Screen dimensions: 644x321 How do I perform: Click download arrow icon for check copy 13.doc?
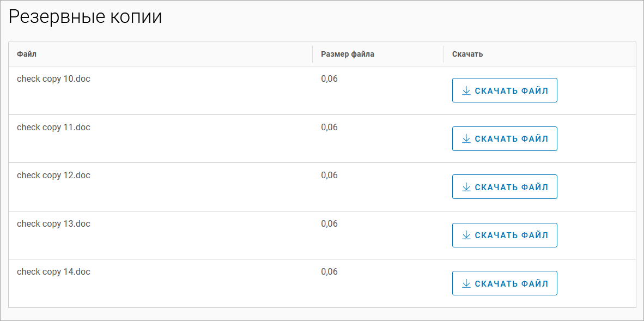[466, 235]
